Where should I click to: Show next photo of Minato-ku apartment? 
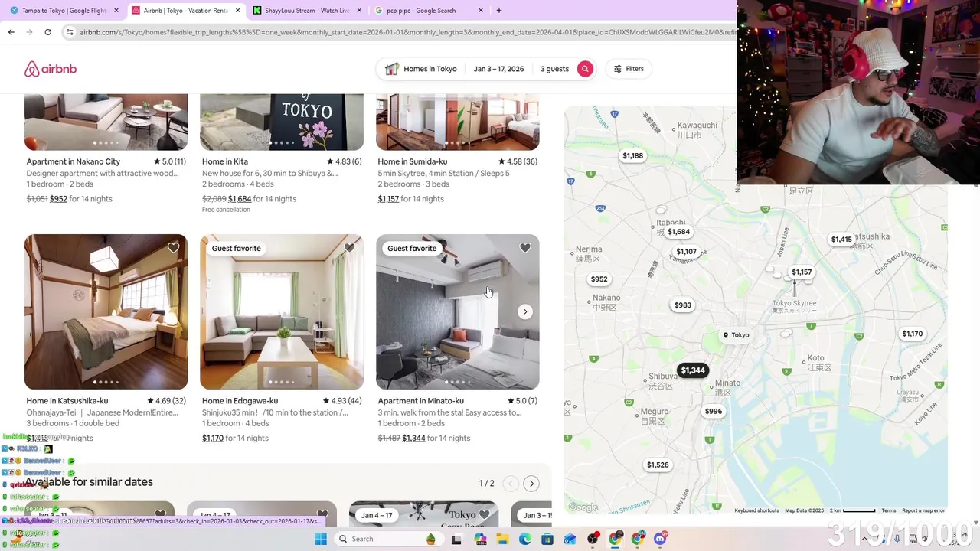[525, 311]
